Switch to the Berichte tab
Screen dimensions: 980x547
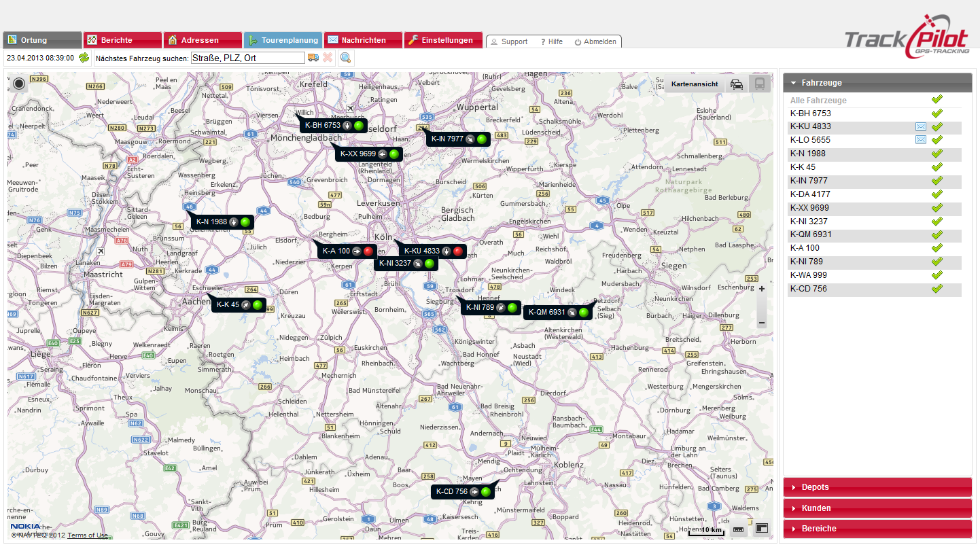click(122, 40)
